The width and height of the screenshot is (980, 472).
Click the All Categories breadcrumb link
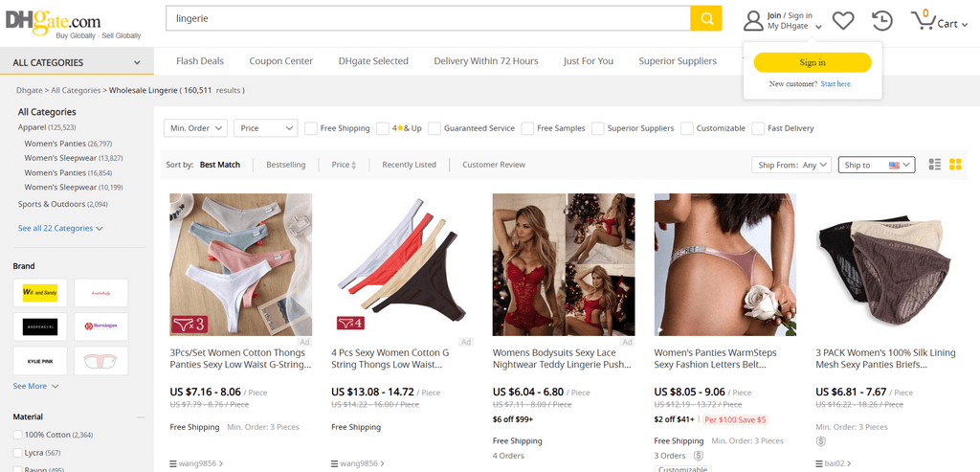coord(76,91)
